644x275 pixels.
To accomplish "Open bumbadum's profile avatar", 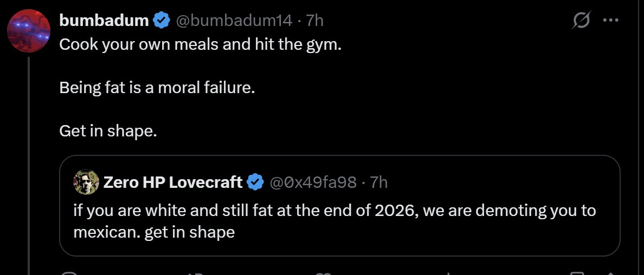I will pos(29,31).
